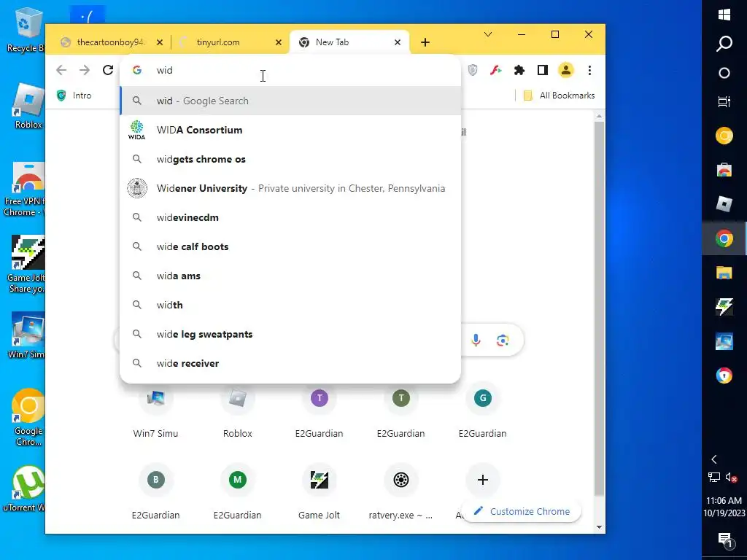Go back in Chrome
Screen dimensions: 747x560
[x=61, y=70]
